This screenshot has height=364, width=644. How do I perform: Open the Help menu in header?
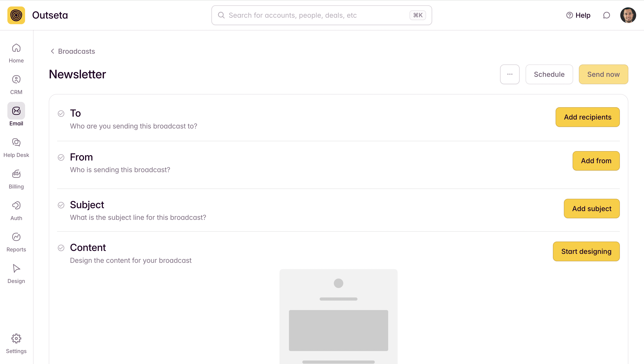coord(578,15)
